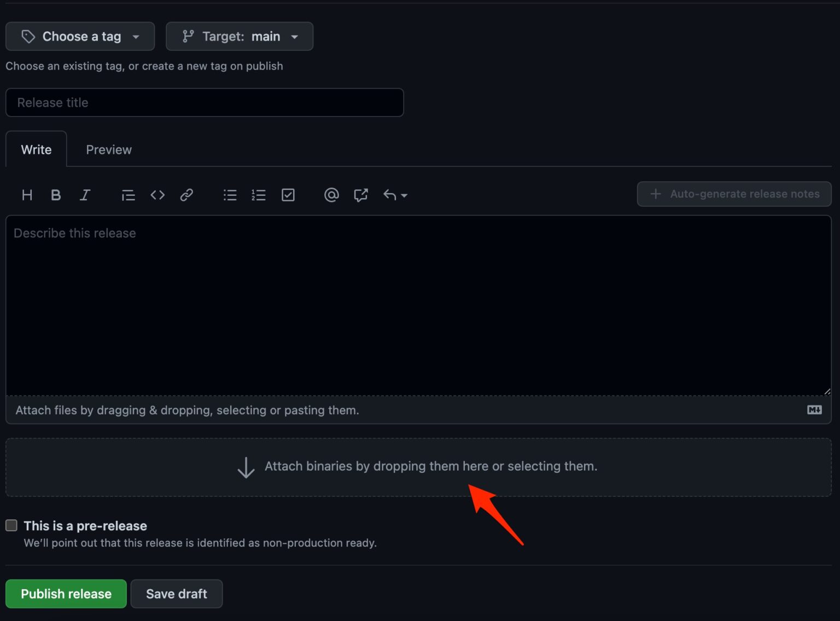This screenshot has height=621, width=840.
Task: Click the Markdown supported icon
Action: click(x=814, y=409)
